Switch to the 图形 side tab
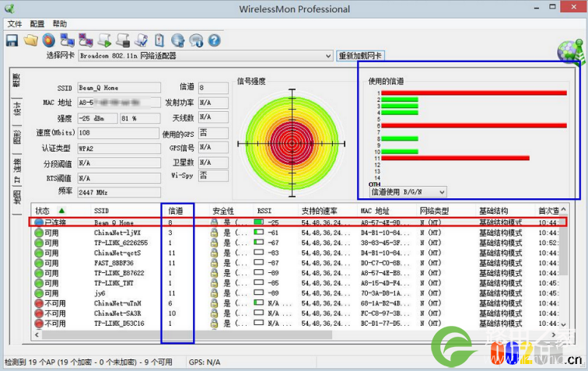 [x=17, y=137]
